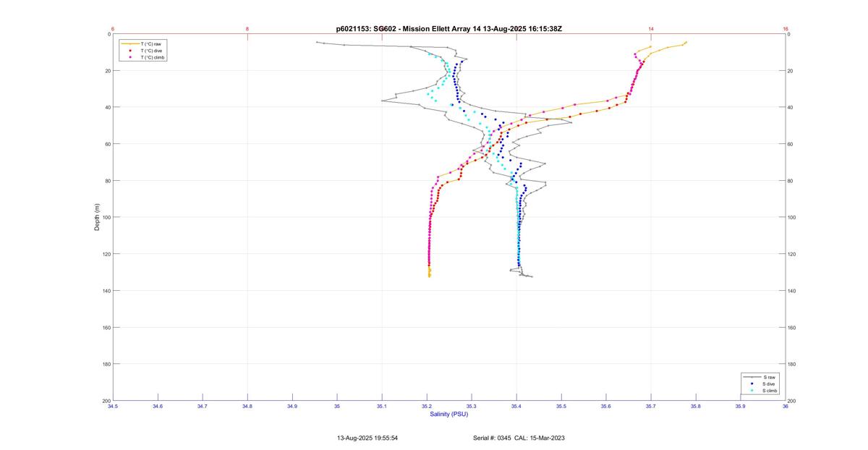Viewport: 868px width, 450px height.
Task: Click the 40 tick on left depth axis
Action: [108, 108]
